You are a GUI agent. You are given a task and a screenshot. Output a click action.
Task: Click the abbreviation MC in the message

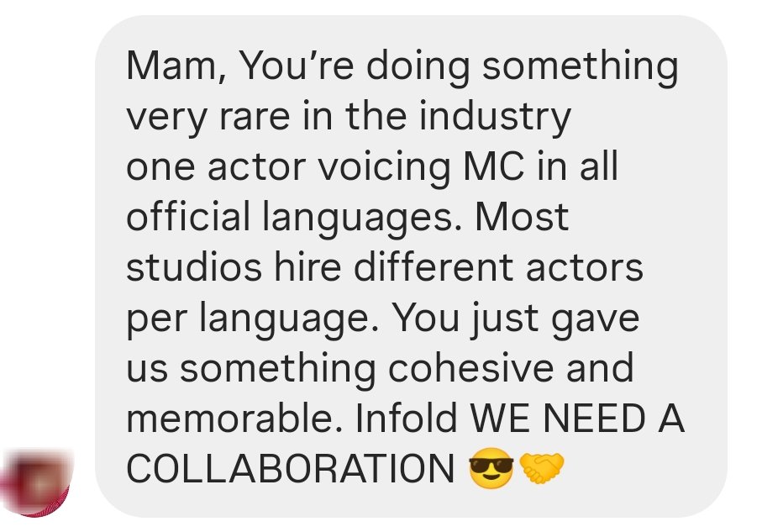[494, 166]
